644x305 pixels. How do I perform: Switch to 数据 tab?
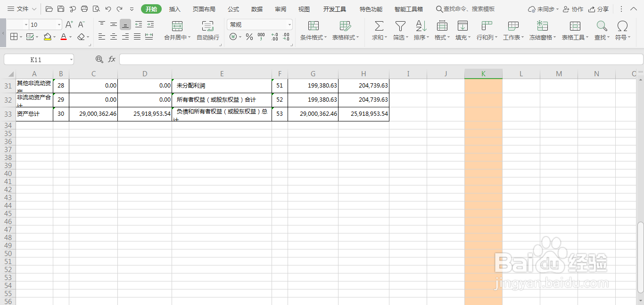click(257, 9)
